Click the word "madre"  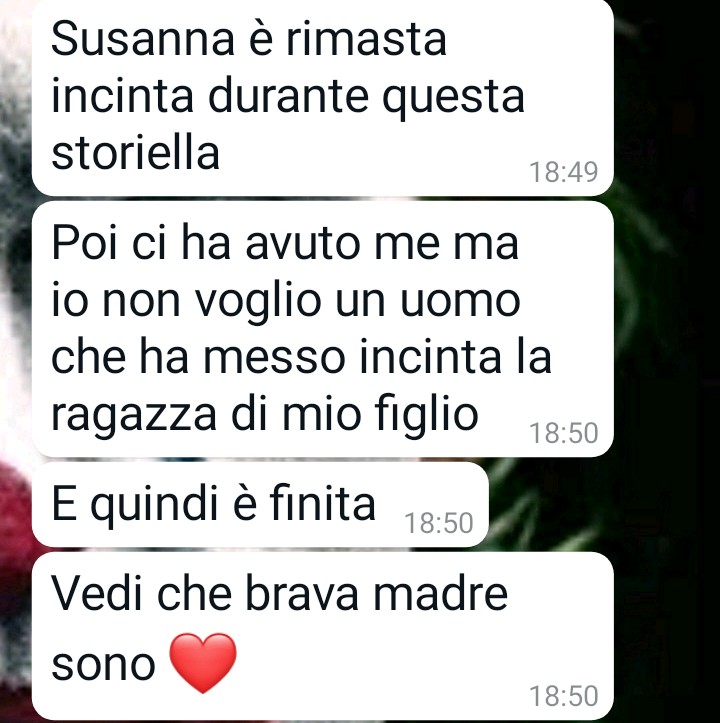click(x=440, y=593)
